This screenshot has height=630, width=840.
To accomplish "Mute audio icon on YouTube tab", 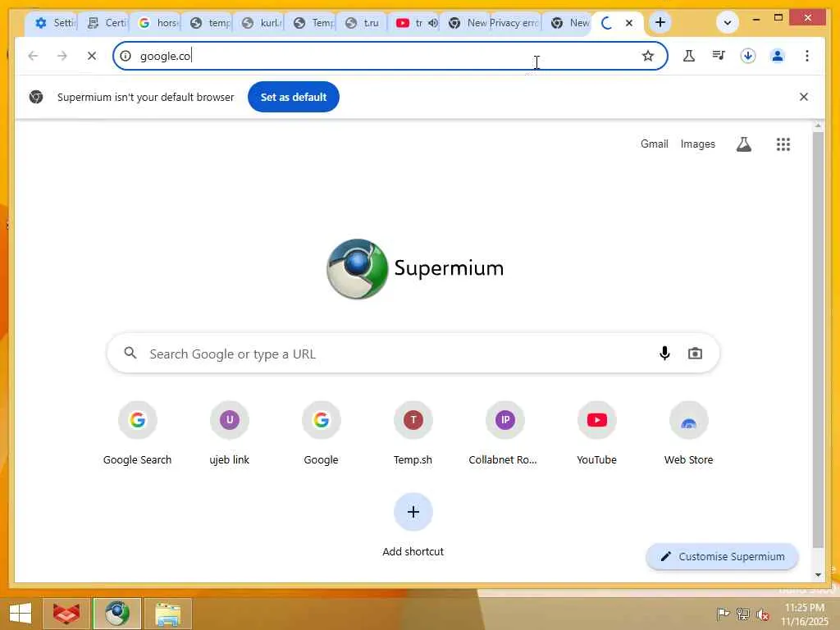I will click(433, 23).
